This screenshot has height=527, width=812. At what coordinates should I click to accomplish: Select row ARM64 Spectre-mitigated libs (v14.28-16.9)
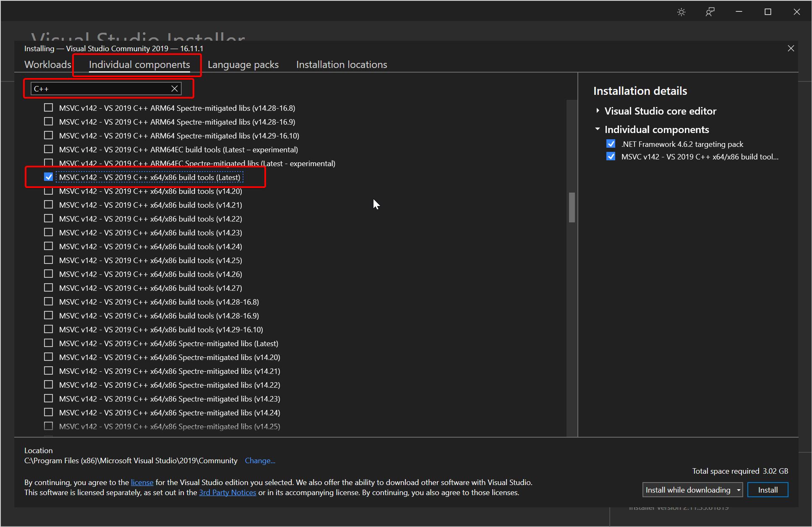[177, 122]
